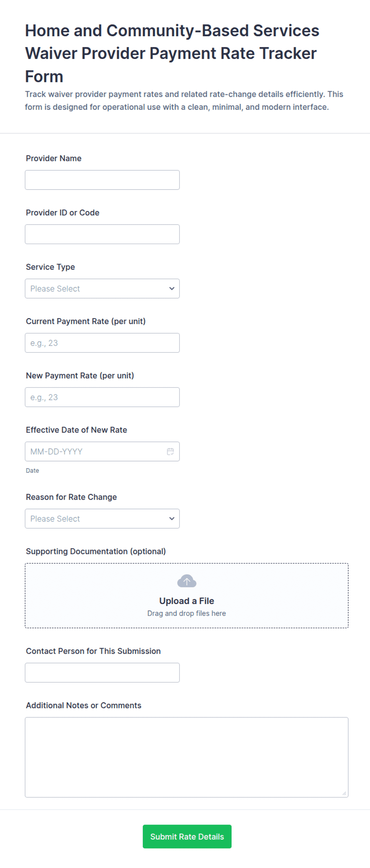Viewport: 370px width, 868px height.
Task: Expand the Service Type dropdown arrow
Action: [172, 289]
